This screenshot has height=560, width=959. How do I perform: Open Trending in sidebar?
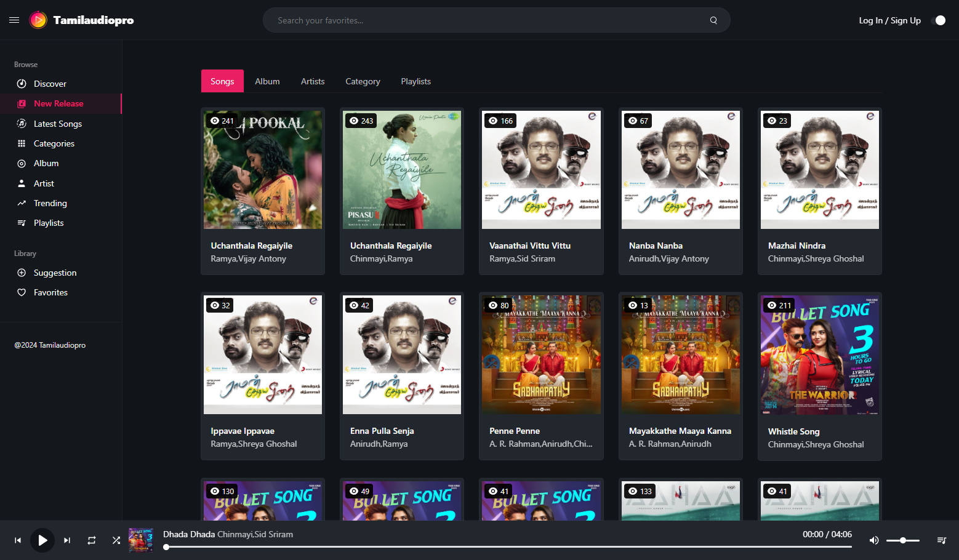(x=61, y=203)
